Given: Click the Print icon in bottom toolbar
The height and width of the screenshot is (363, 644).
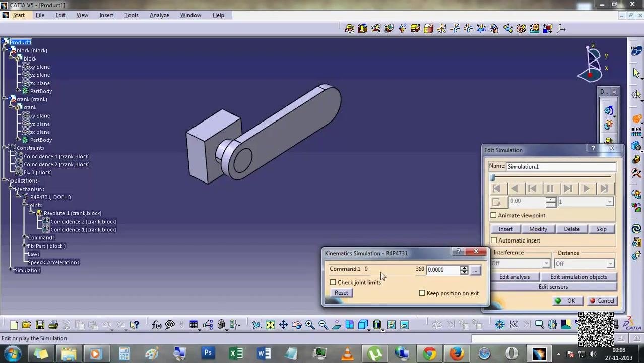Looking at the screenshot, I should pyautogui.click(x=53, y=325).
